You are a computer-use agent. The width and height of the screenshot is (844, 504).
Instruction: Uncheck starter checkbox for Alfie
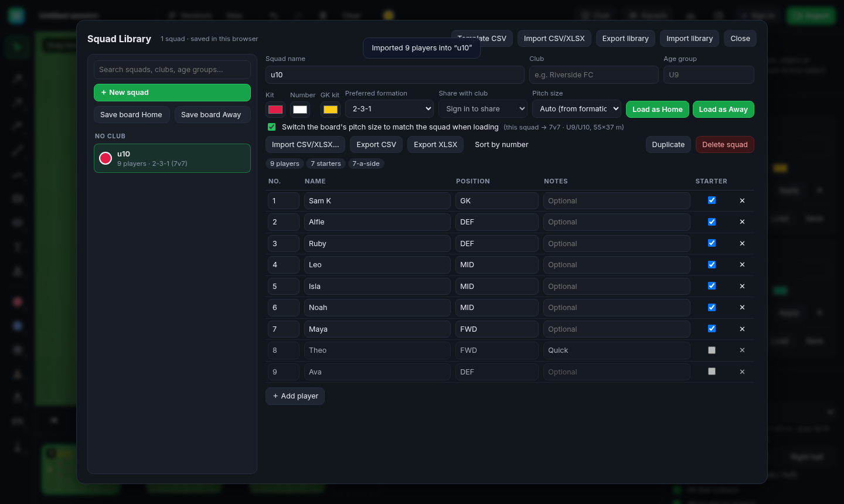712,222
